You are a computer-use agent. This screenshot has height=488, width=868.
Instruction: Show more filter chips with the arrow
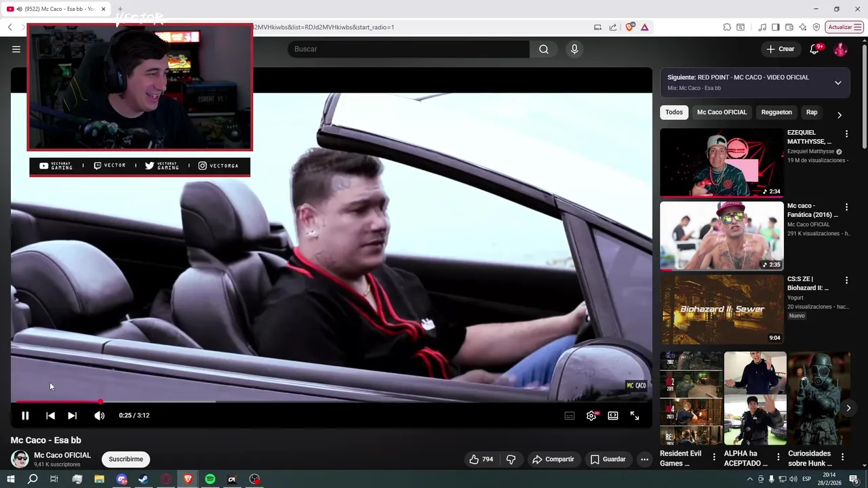[x=840, y=115]
